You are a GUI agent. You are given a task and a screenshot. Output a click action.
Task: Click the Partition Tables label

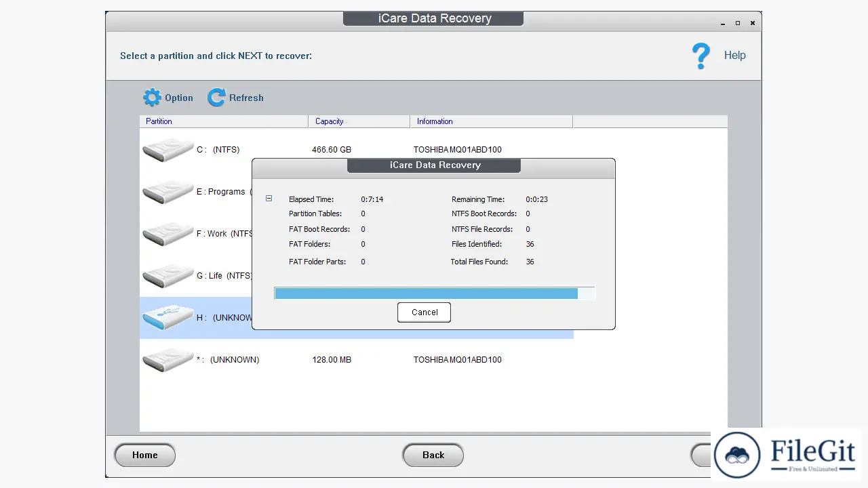click(x=315, y=213)
